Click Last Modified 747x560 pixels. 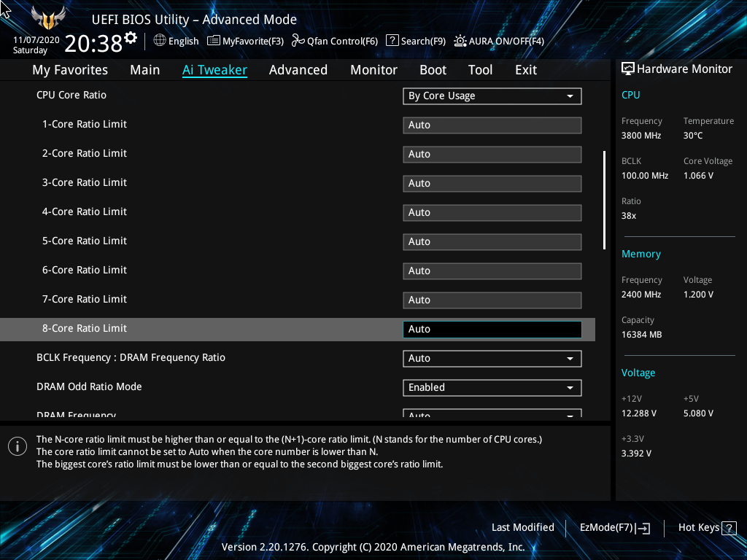[x=522, y=528]
